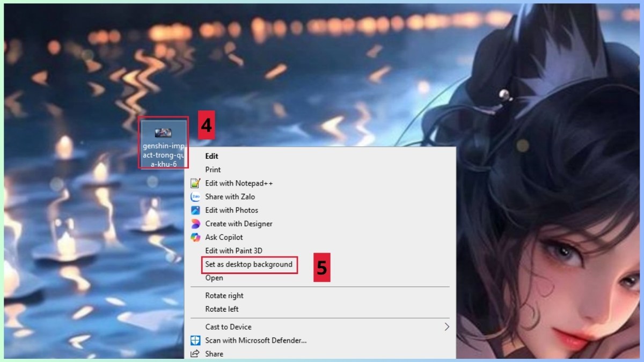
Task: Click the colorful Copilot icon
Action: tap(195, 237)
